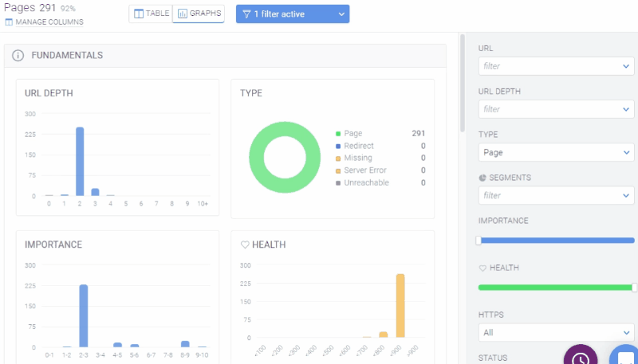The height and width of the screenshot is (364, 638).
Task: Click the Importance bar for range 8-9
Action: (x=185, y=344)
